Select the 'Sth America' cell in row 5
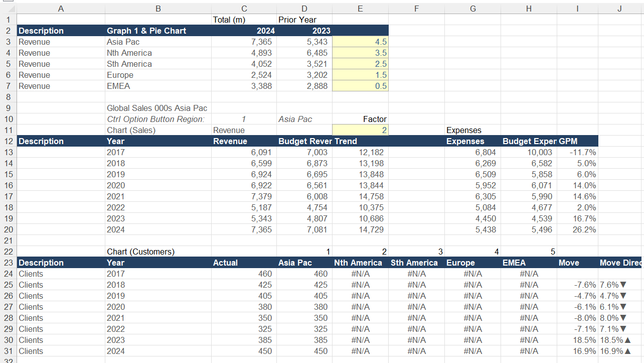This screenshot has width=644, height=363. [x=158, y=64]
